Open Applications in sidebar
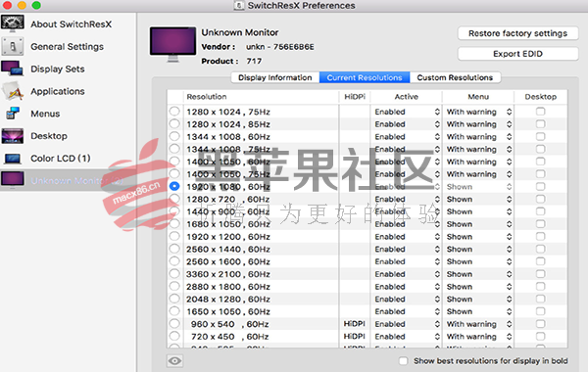 (x=58, y=91)
